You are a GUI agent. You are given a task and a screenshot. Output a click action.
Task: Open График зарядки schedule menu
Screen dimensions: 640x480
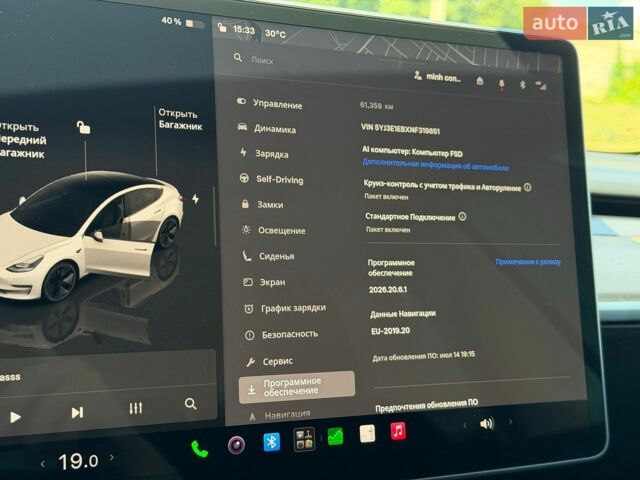[285, 308]
